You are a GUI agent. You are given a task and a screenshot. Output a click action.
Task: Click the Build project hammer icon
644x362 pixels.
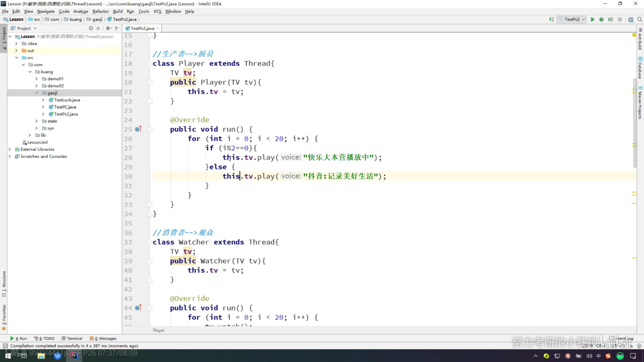tap(552, 19)
